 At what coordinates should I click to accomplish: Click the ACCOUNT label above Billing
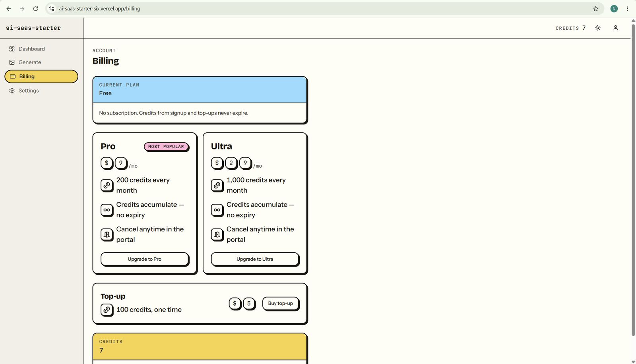click(104, 50)
